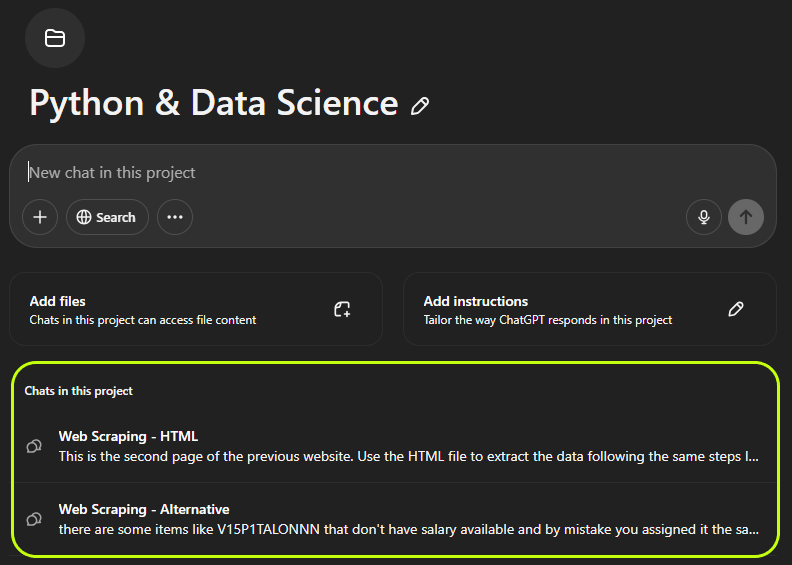Edit the Python & Data Science project title
The width and height of the screenshot is (792, 565).
420,106
